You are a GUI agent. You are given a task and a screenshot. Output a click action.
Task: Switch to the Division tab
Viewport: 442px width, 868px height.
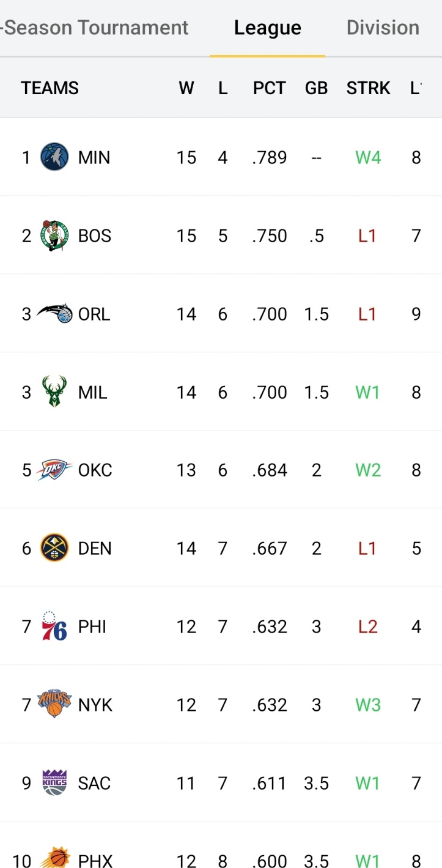tap(383, 28)
